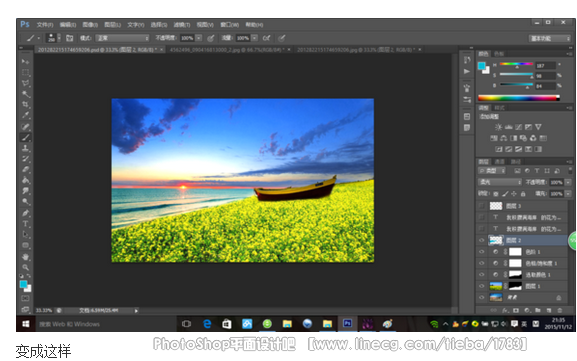Image resolution: width=577 pixels, height=361 pixels.
Task: Add a Vibrance adjustment
Action: 538,127
